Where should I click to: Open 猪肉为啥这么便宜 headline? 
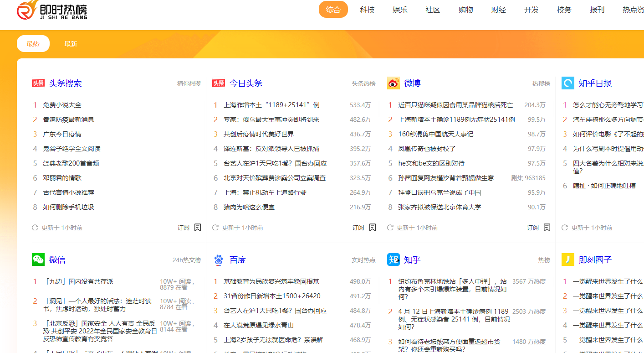tap(249, 207)
